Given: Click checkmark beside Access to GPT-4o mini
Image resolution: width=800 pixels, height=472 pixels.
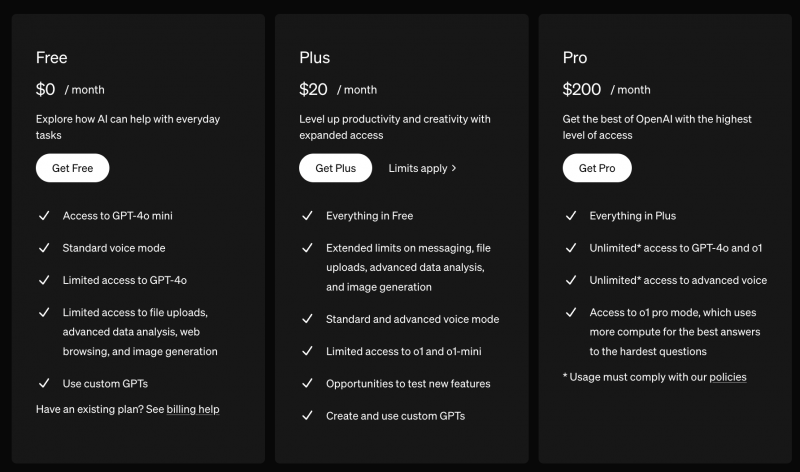Looking at the screenshot, I should [44, 215].
